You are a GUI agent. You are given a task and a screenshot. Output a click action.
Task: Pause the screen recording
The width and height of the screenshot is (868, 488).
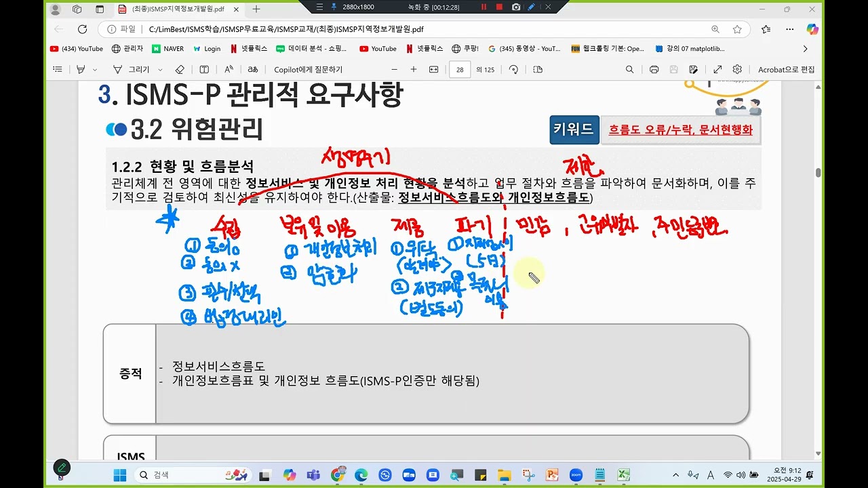coord(484,7)
